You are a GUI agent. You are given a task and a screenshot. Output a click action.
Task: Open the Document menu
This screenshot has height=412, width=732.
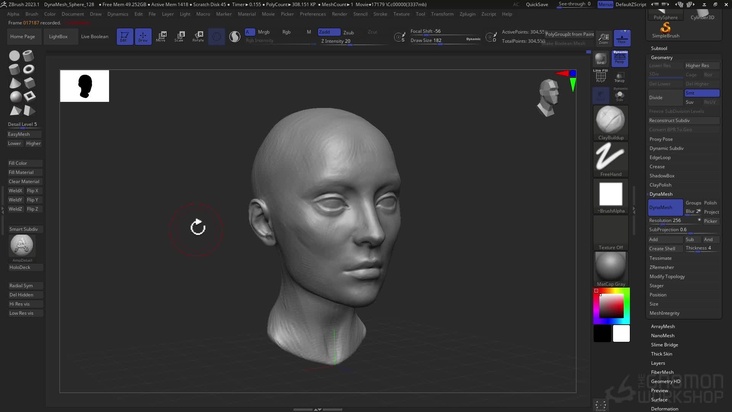[x=73, y=14]
